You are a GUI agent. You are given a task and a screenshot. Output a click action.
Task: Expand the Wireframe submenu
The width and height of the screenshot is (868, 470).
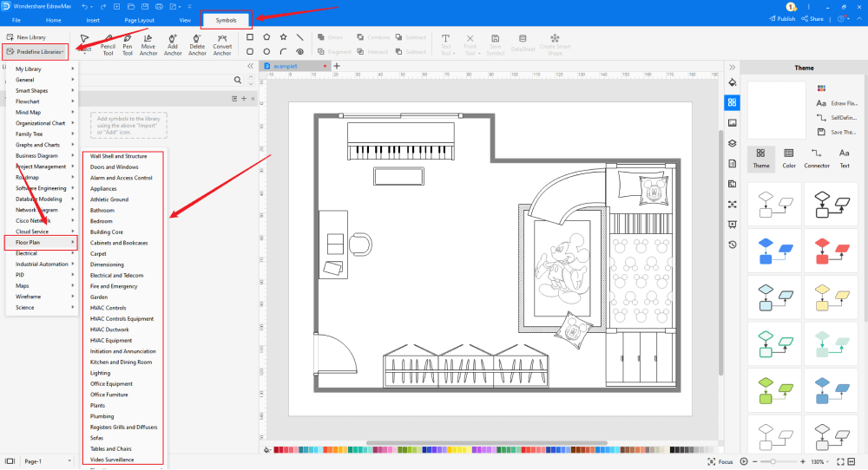pyautogui.click(x=42, y=297)
